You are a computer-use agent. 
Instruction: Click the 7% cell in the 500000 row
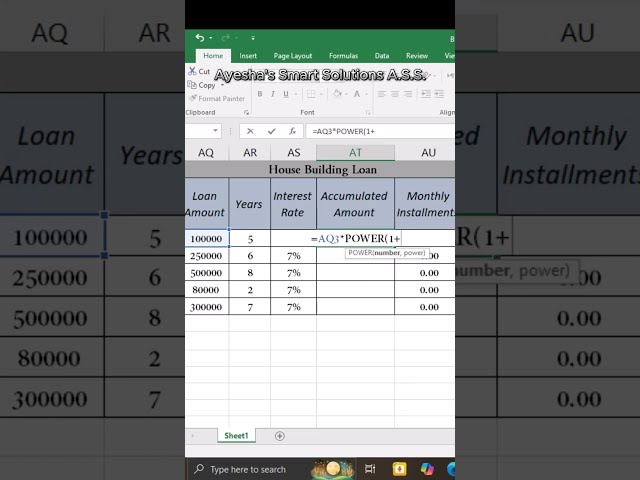(293, 273)
